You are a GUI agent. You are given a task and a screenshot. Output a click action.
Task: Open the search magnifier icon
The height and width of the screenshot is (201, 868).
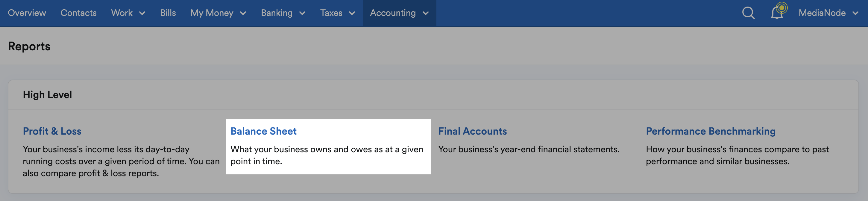pyautogui.click(x=748, y=13)
